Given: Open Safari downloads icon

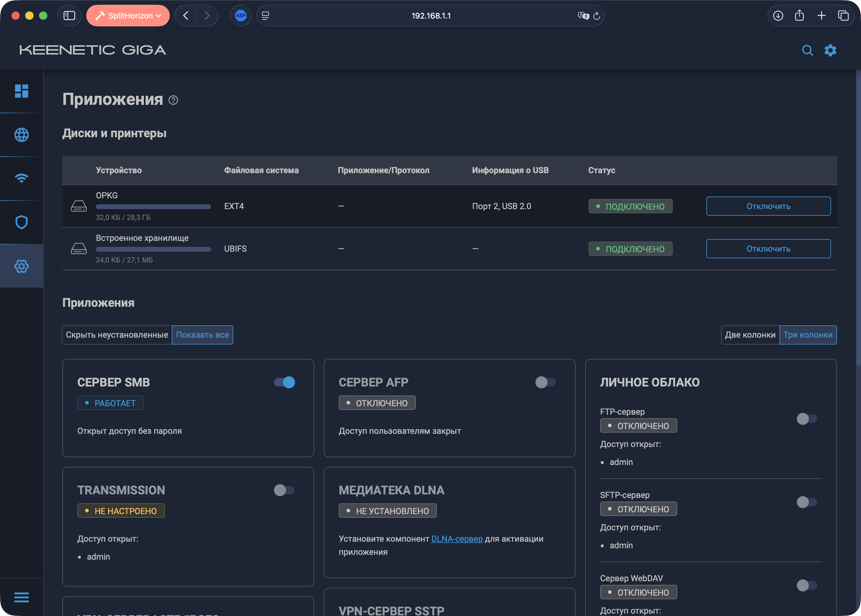Looking at the screenshot, I should [x=778, y=16].
